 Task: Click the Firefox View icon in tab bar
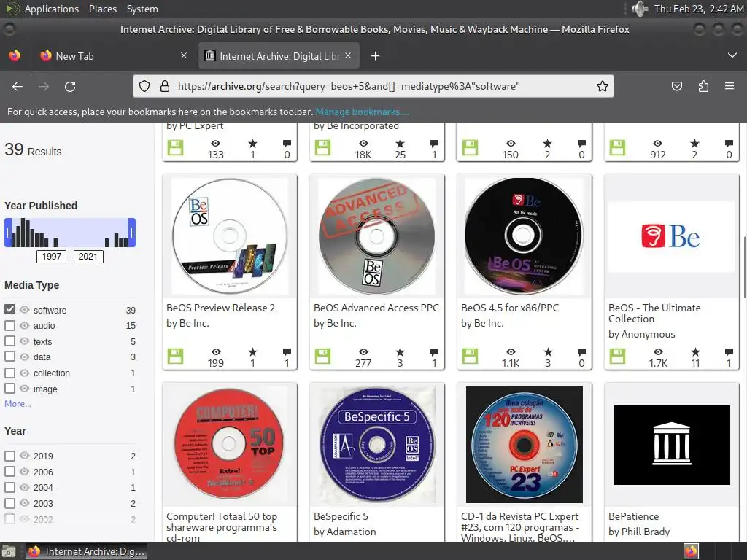pos(15,55)
